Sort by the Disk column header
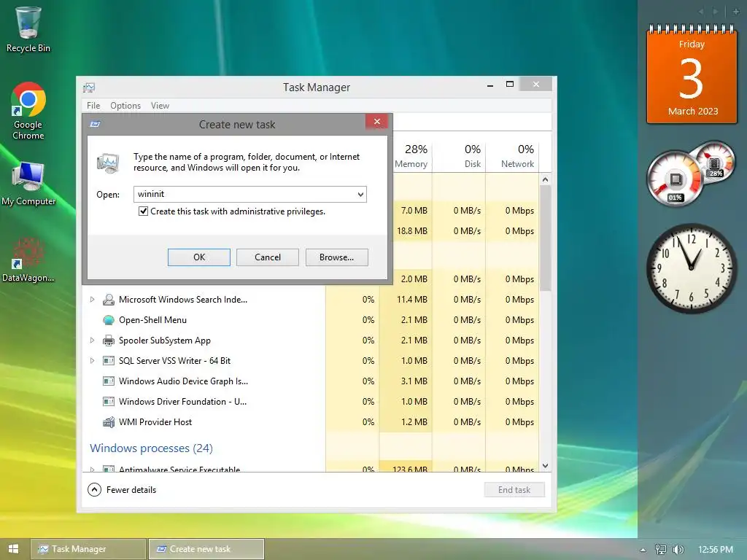Viewport: 747px width, 560px height. point(459,156)
